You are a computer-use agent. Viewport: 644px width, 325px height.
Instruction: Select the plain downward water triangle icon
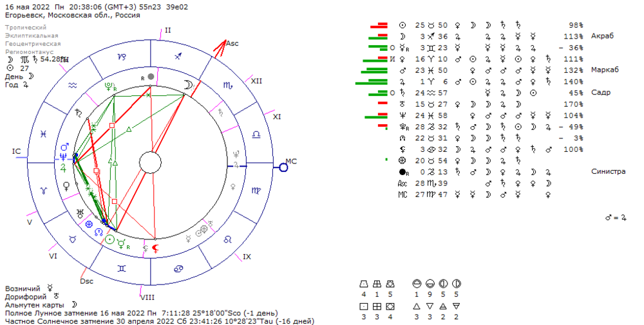pyautogui.click(x=430, y=306)
